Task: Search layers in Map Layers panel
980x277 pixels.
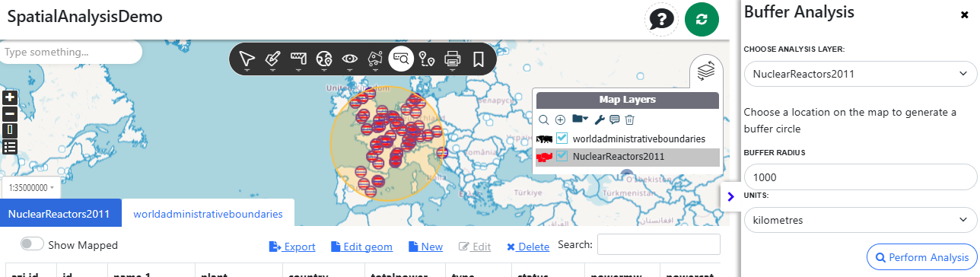Action: (544, 119)
